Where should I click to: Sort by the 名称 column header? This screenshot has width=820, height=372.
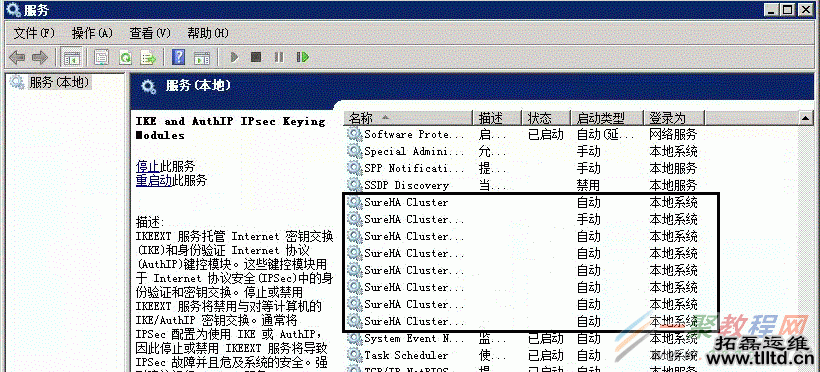pyautogui.click(x=408, y=118)
